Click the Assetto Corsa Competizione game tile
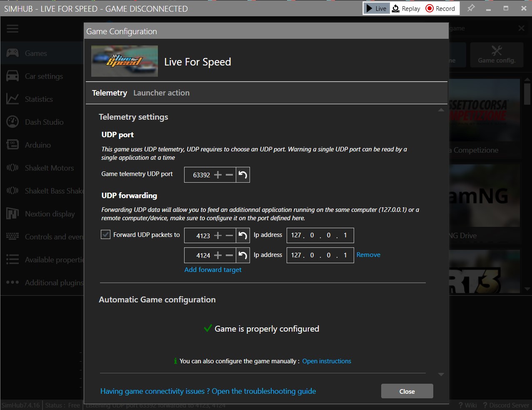532x410 pixels. pos(485,118)
